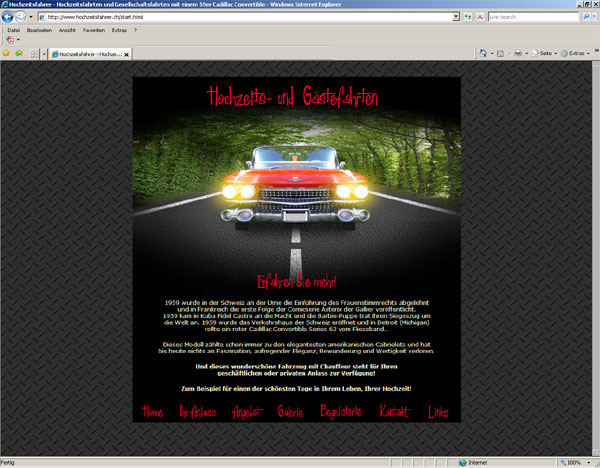The width and height of the screenshot is (600, 468).
Task: Open the tab list dropdown arrow
Action: pos(44,54)
